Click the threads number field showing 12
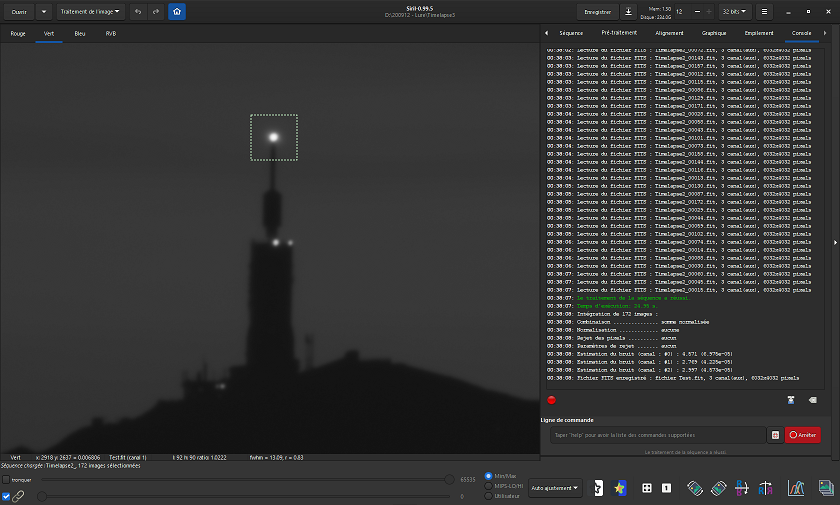 coord(681,12)
